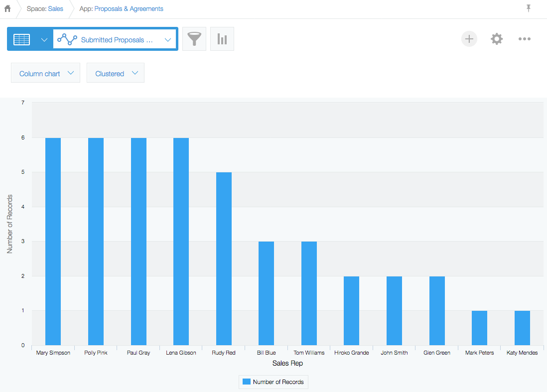Select the Katy Mendes bar
Image resolution: width=547 pixels, height=392 pixels.
point(522,328)
